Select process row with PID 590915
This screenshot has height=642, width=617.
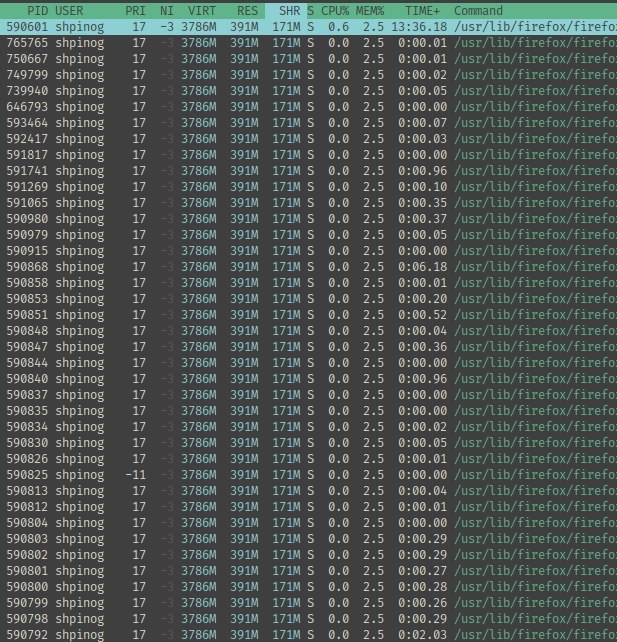308,251
